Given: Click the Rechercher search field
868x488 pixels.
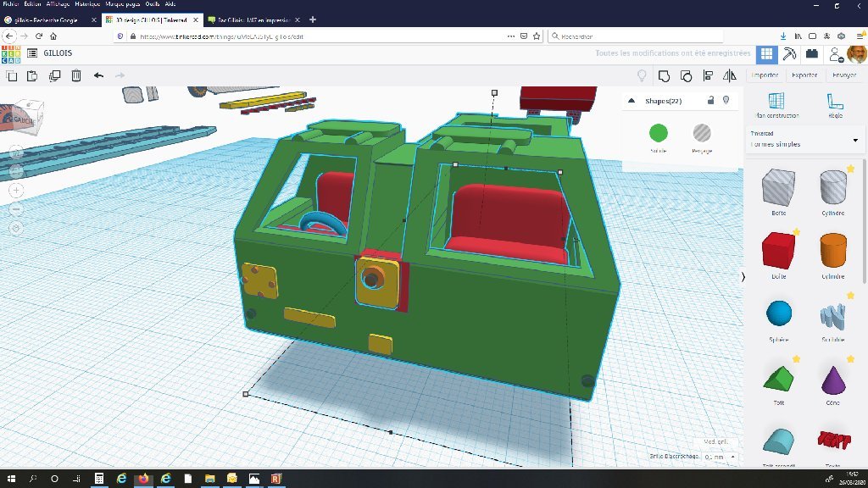Looking at the screenshot, I should [636, 36].
